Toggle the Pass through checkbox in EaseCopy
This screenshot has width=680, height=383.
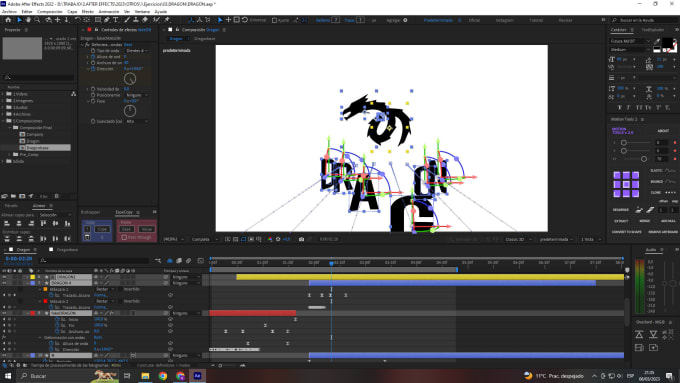point(124,237)
